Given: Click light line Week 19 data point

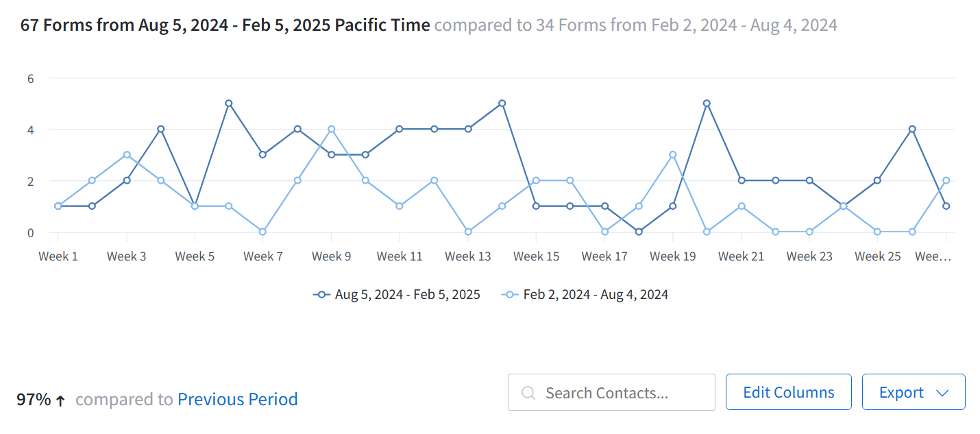Looking at the screenshot, I should pyautogui.click(x=673, y=155).
